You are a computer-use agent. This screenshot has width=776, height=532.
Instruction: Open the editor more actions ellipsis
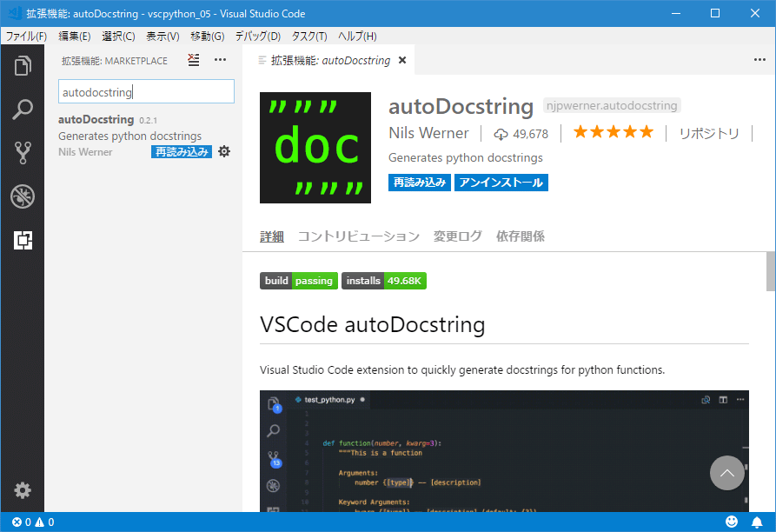pos(759,60)
